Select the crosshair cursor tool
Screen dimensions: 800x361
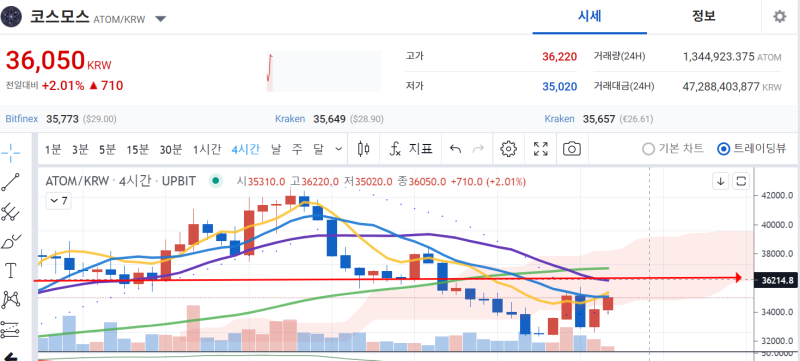11,151
